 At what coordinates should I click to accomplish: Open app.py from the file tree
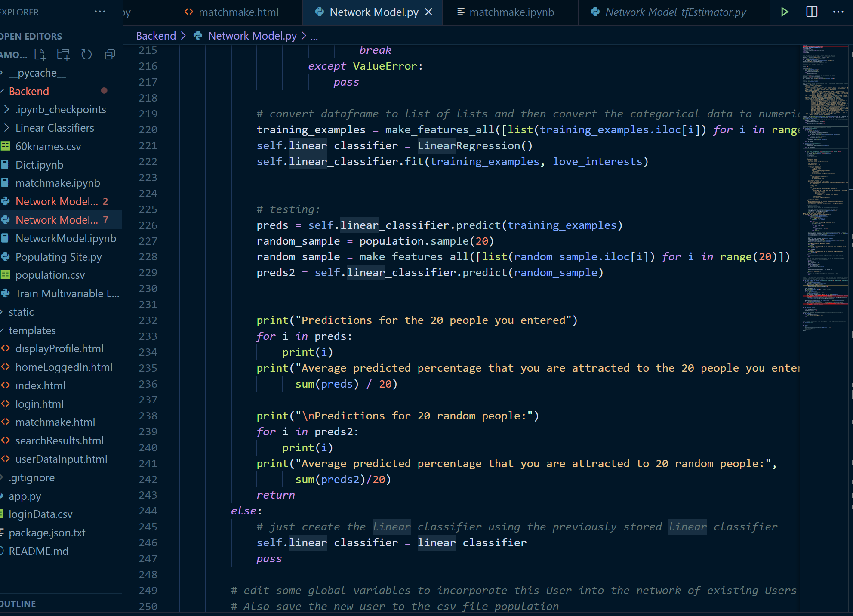pos(25,496)
